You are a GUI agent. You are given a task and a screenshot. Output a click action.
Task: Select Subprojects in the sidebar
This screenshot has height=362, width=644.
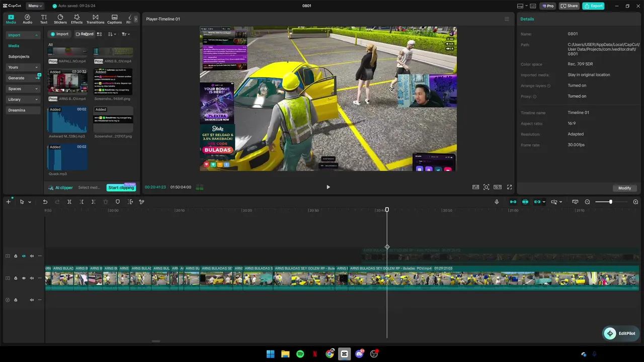(19, 56)
